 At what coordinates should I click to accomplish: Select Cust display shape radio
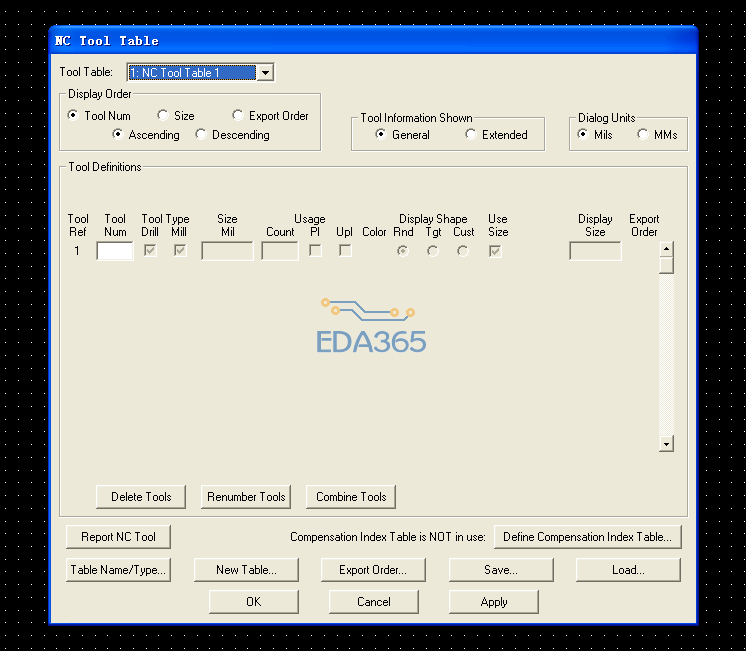pyautogui.click(x=463, y=251)
